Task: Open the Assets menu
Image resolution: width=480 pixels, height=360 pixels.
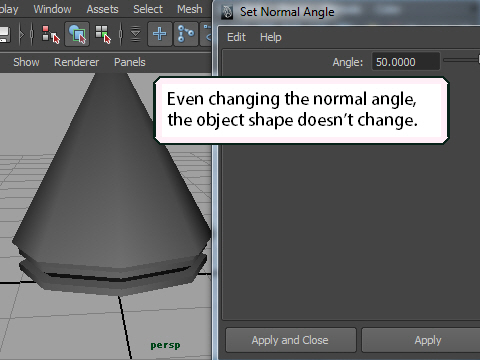Action: coord(102,9)
